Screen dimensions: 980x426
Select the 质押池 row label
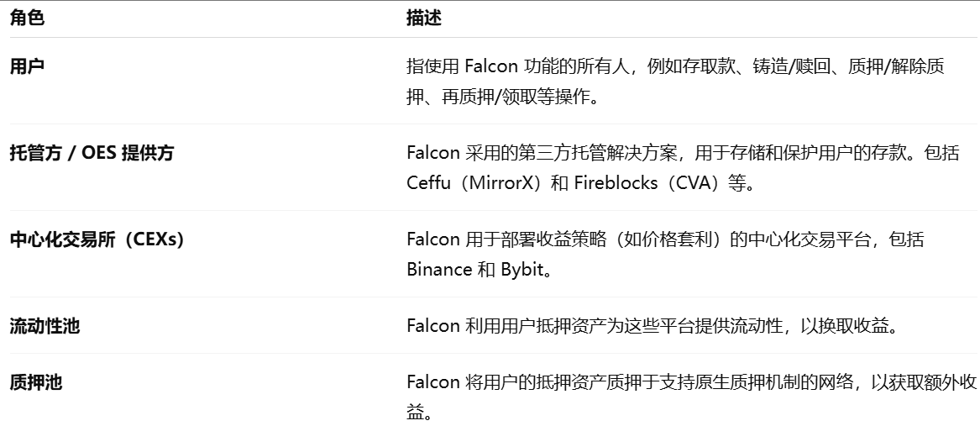click(x=35, y=382)
